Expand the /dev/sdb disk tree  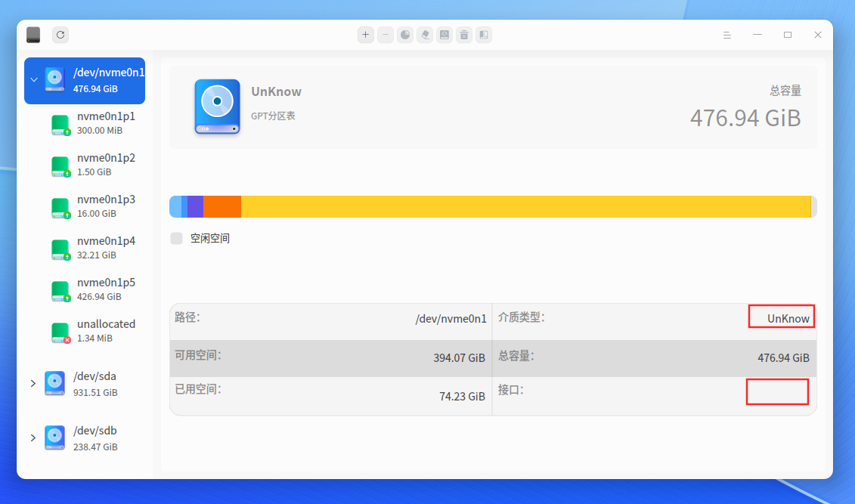point(33,438)
